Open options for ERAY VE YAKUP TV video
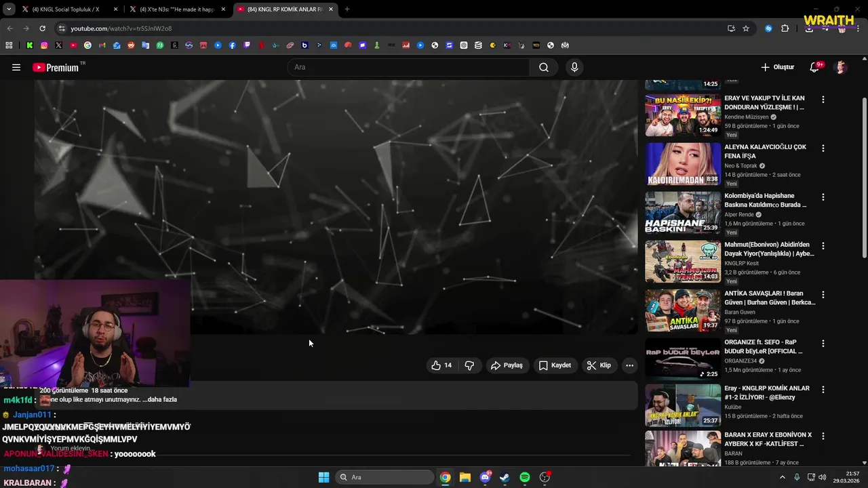 (823, 100)
